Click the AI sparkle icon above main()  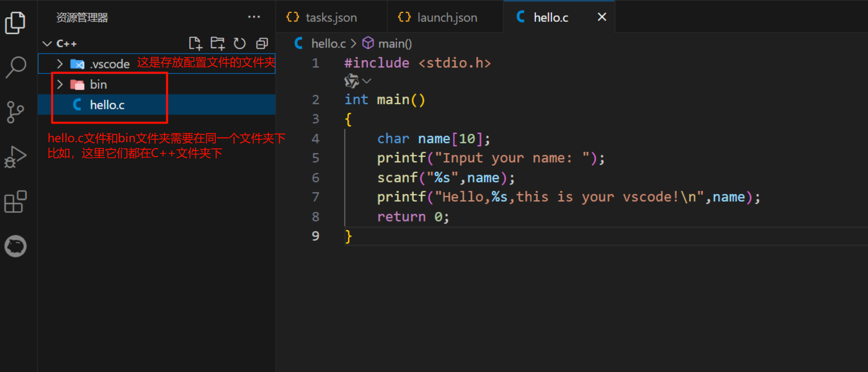tap(352, 81)
